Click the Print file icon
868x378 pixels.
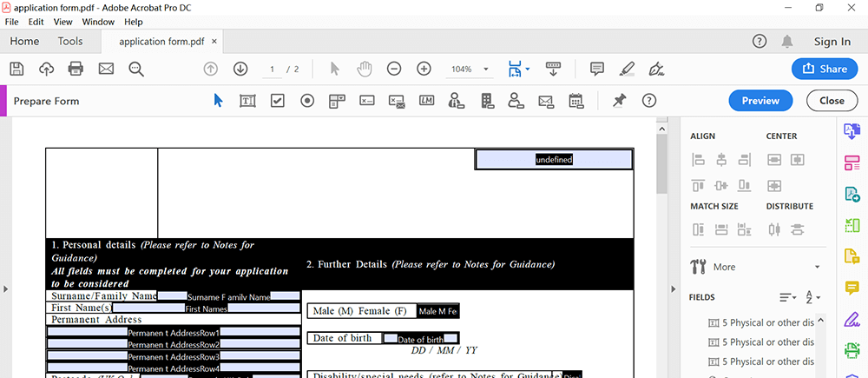76,69
